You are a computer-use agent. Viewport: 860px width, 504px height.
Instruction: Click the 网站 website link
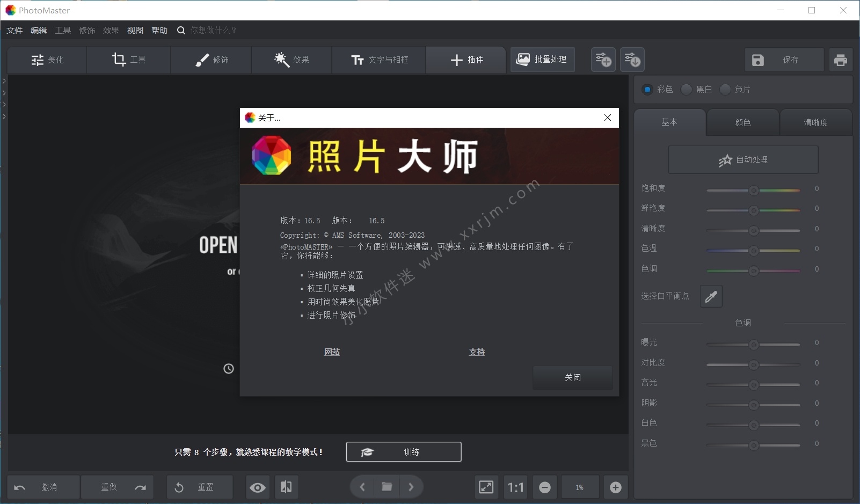tap(332, 352)
